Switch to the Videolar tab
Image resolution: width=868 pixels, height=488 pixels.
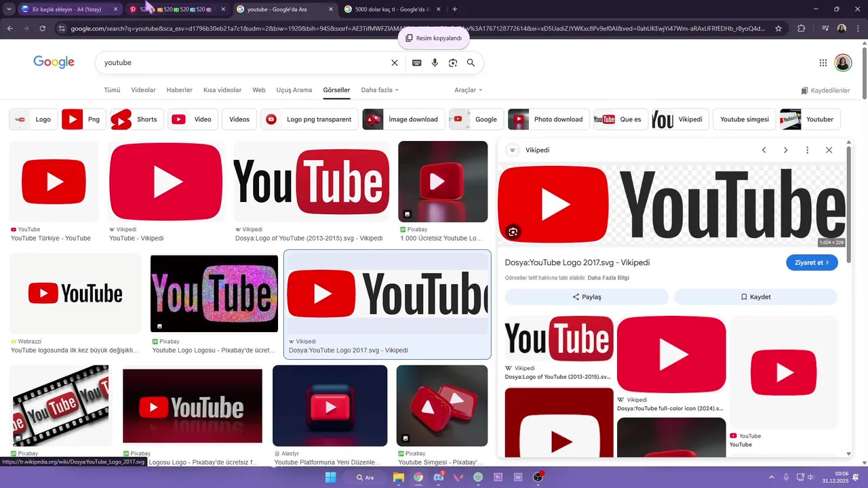pos(143,90)
